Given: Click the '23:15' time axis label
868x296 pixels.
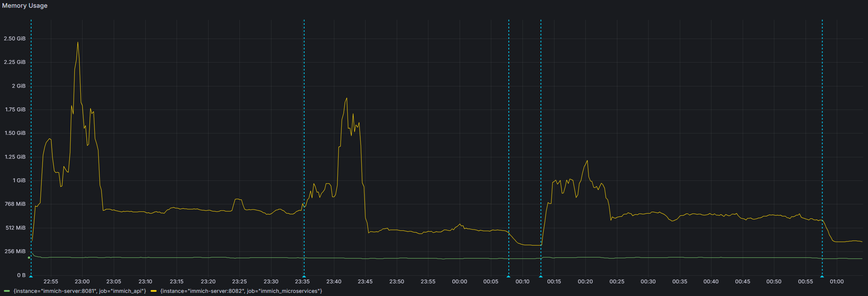Looking at the screenshot, I should coord(177,282).
